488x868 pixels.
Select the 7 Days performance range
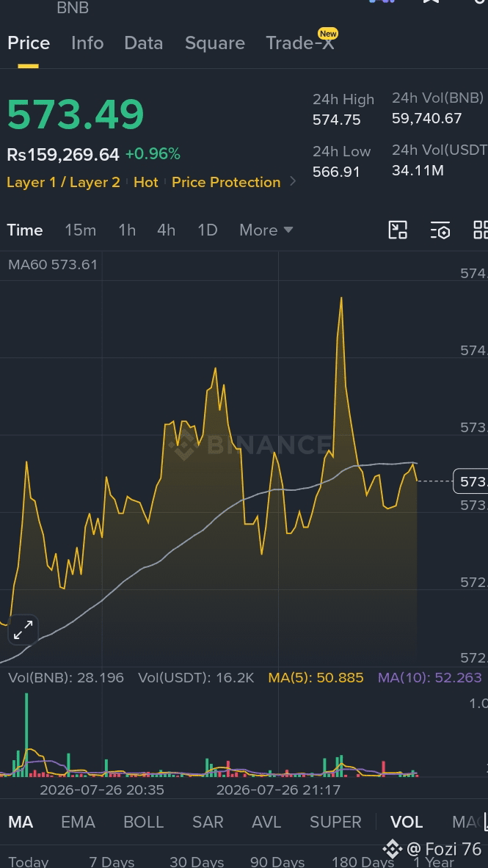point(112,862)
